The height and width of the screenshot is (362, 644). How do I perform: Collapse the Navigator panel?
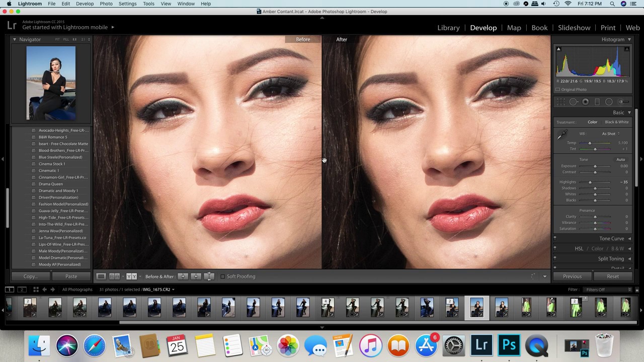point(15,39)
